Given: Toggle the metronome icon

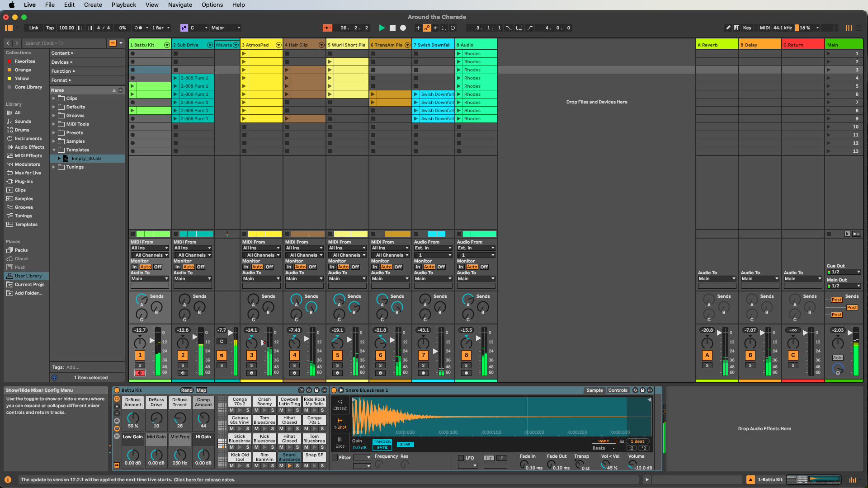Looking at the screenshot, I should tap(138, 28).
